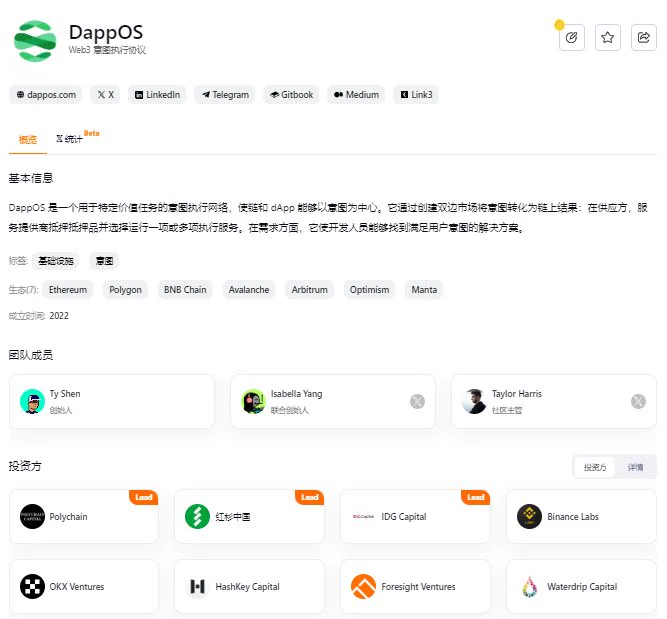Select the Avalanche ecosystem chip
Screen dimensions: 667x619
tap(249, 290)
